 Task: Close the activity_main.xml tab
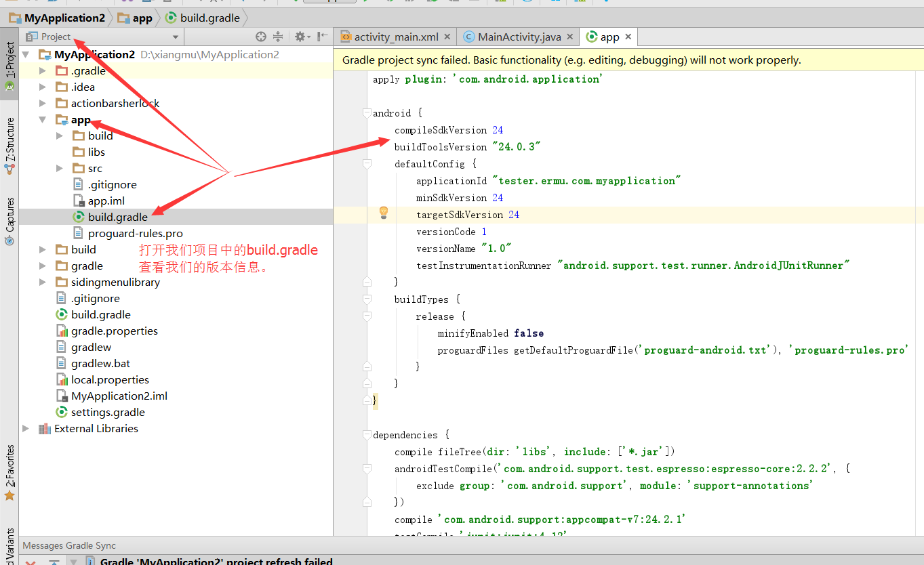(x=448, y=37)
